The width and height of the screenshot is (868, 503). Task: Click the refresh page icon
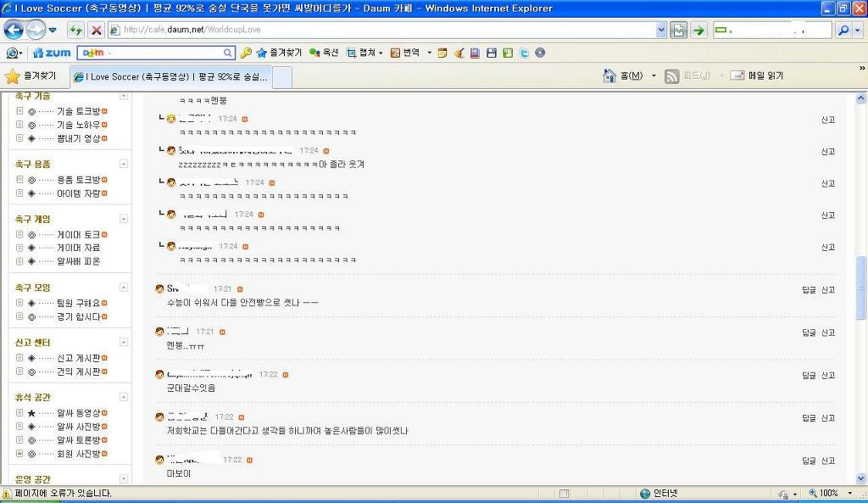click(76, 30)
